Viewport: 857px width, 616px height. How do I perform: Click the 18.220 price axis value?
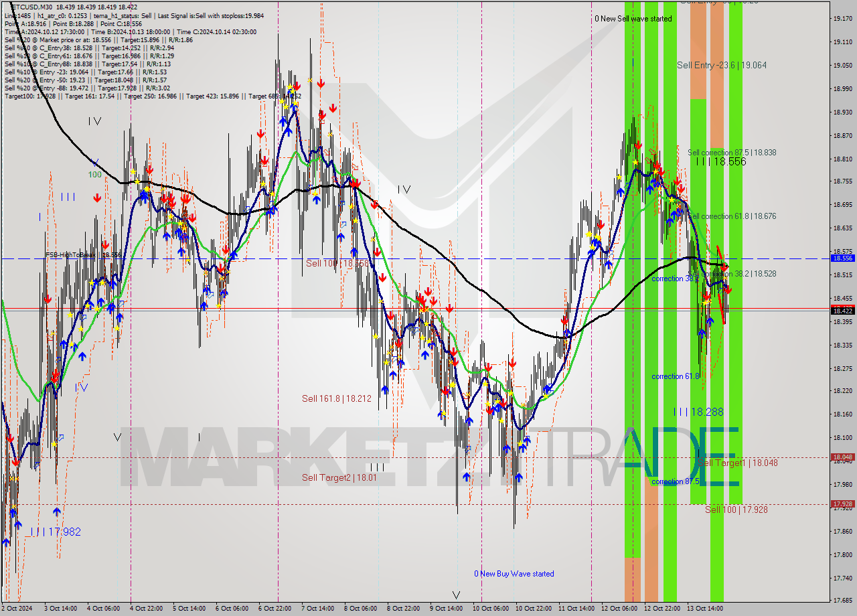pyautogui.click(x=842, y=390)
